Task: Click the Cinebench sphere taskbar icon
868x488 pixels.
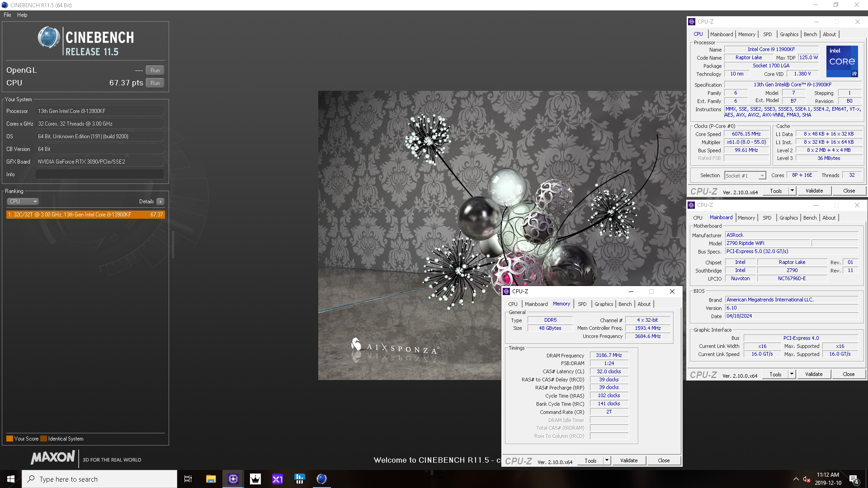Action: pyautogui.click(x=321, y=479)
